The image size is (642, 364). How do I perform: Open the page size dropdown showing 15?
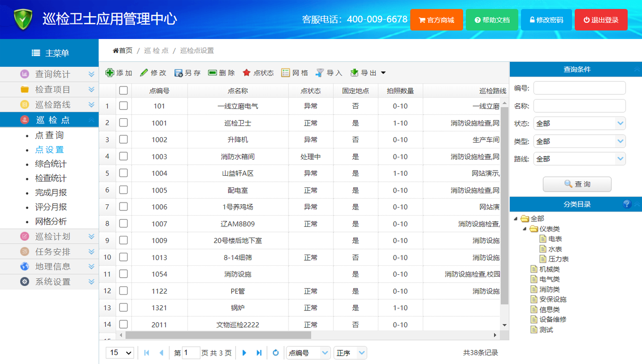pyautogui.click(x=120, y=353)
